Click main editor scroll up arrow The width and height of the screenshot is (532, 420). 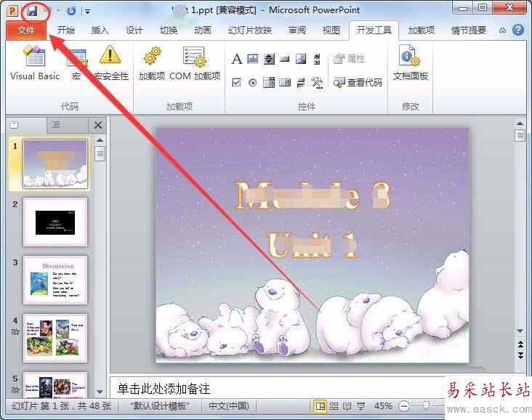coord(520,123)
